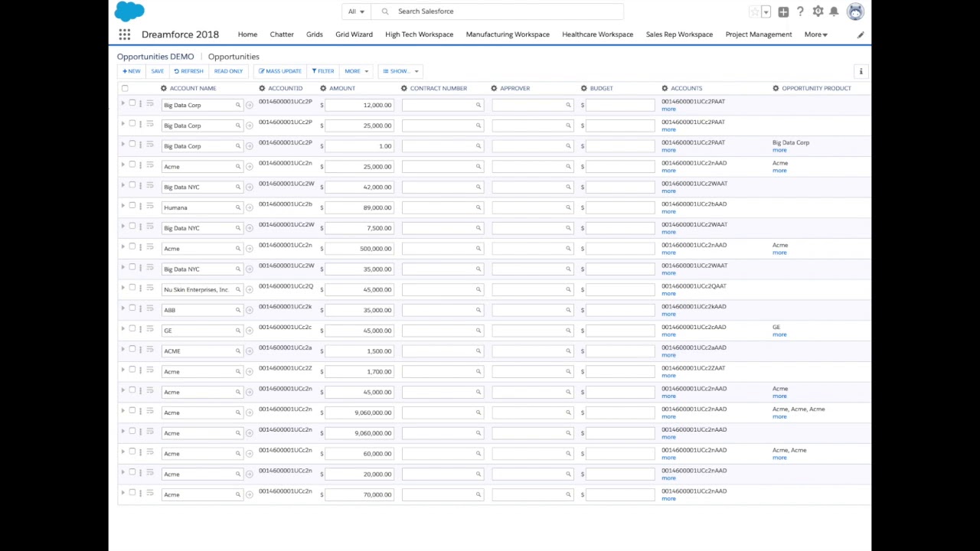
Task: Open the help question mark icon
Action: 800,11
